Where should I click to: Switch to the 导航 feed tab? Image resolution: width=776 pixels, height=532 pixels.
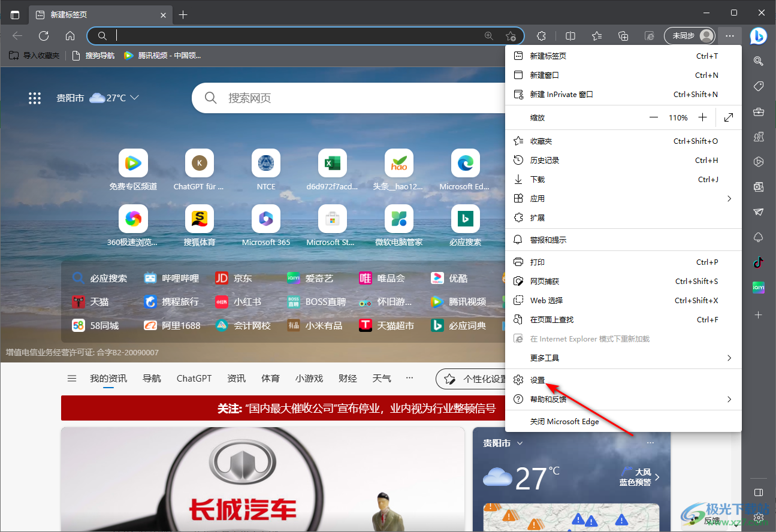coord(152,379)
